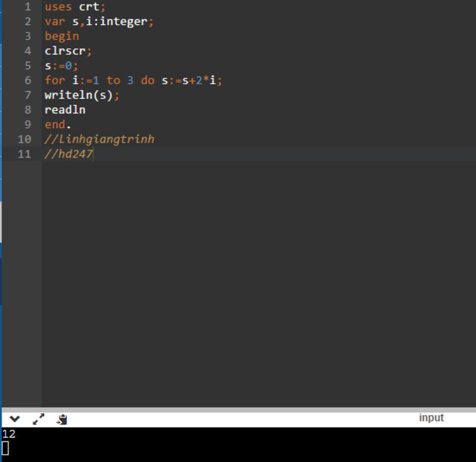Click the 'readln' statement on line 8
This screenshot has width=476, height=462.
point(65,110)
